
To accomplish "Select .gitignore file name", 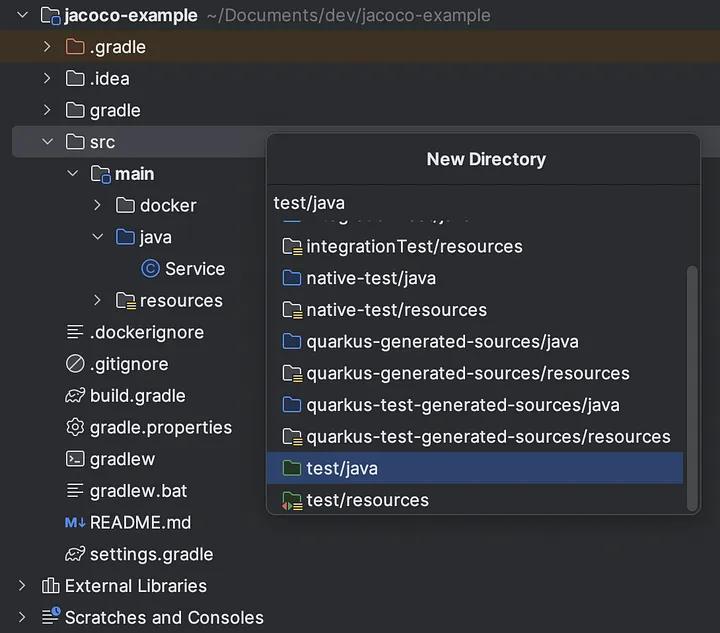I will [129, 364].
